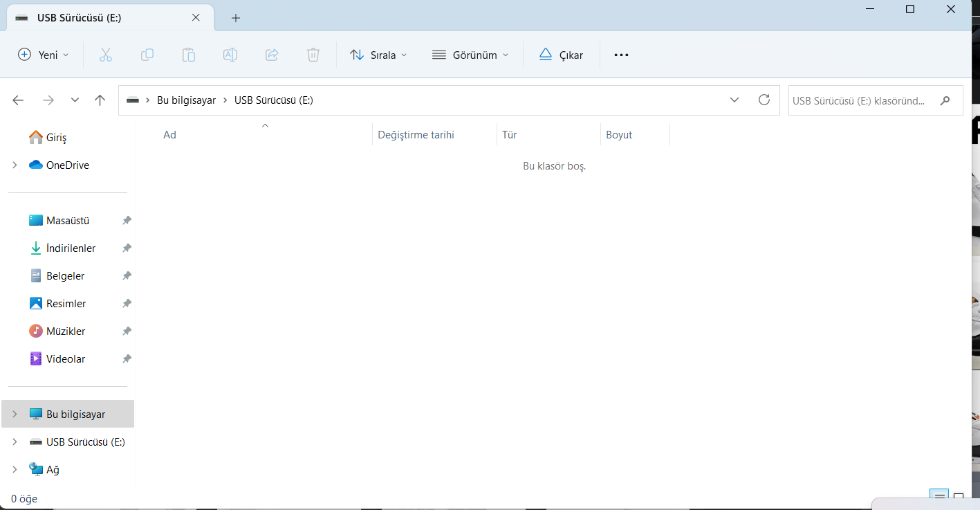Open the Yeni dropdown menu

pos(44,55)
